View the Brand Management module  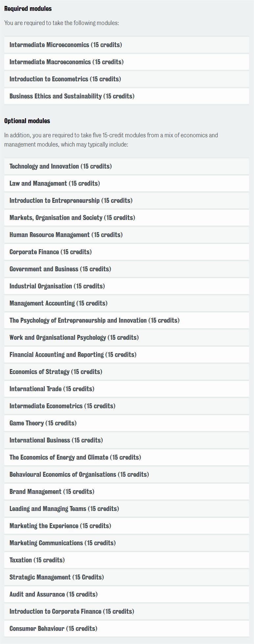[x=127, y=492]
